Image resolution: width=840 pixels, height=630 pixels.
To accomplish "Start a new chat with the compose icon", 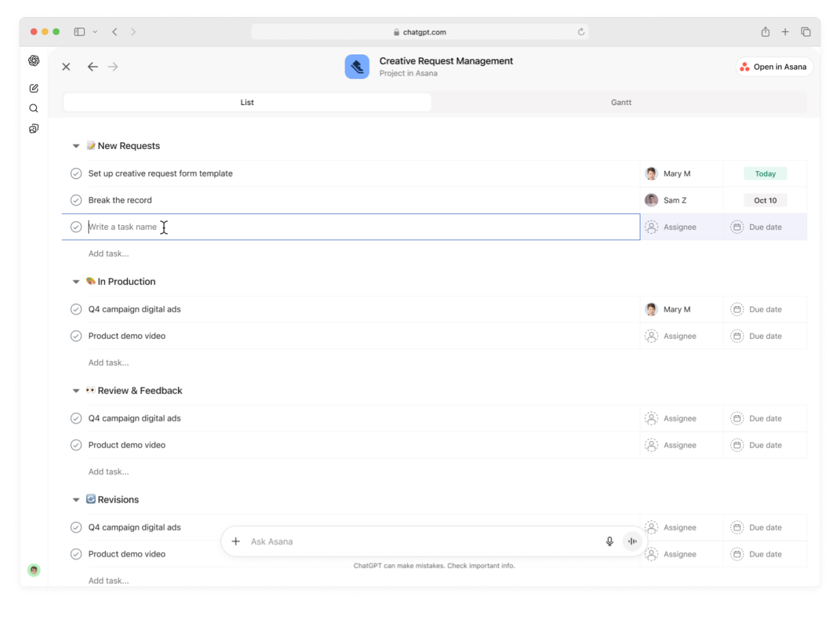I will pos(34,88).
